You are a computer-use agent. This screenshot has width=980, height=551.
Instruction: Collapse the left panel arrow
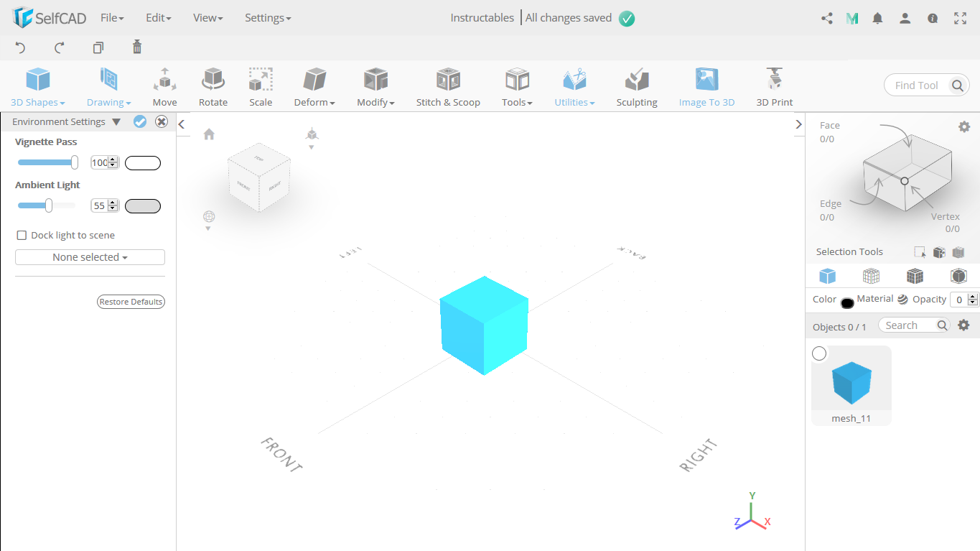tap(182, 124)
